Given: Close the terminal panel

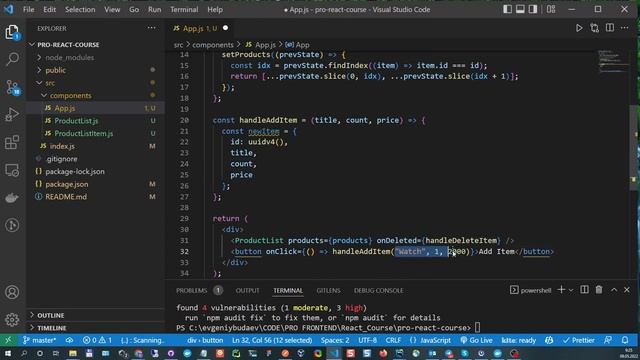Looking at the screenshot, I should pos(627,290).
